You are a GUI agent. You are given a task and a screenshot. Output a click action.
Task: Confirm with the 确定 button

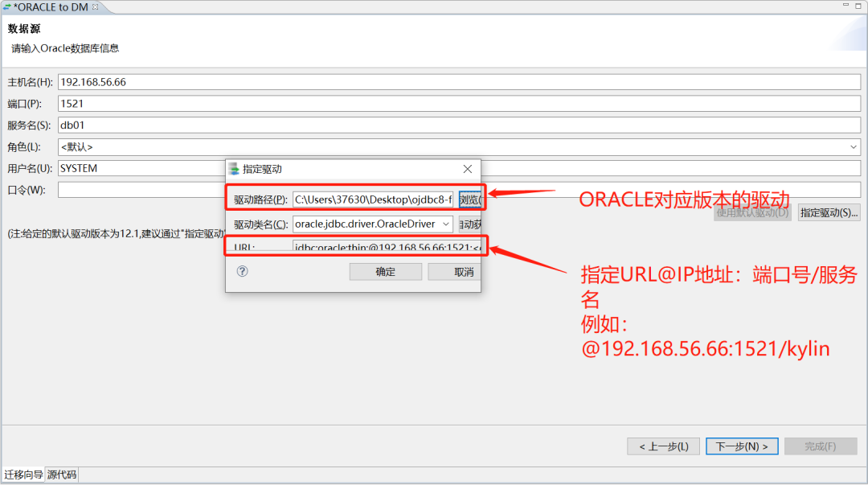pos(385,272)
